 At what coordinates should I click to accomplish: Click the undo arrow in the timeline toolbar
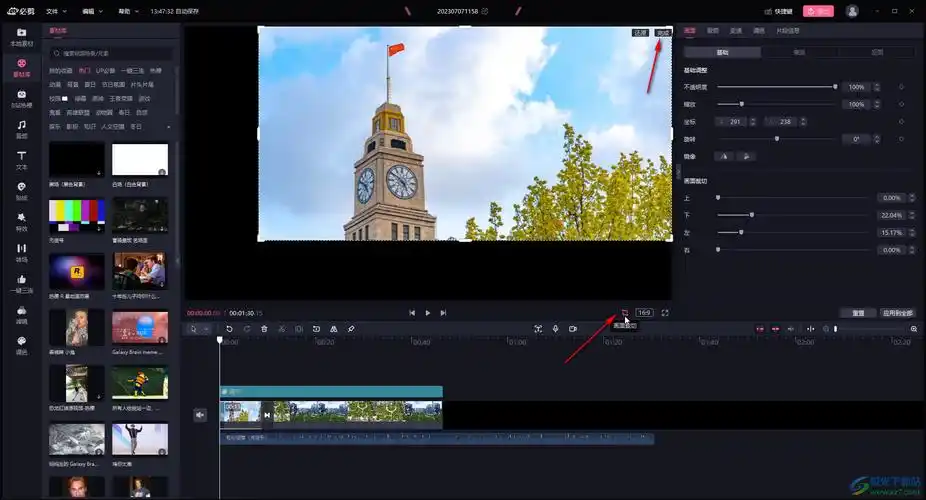coord(229,329)
